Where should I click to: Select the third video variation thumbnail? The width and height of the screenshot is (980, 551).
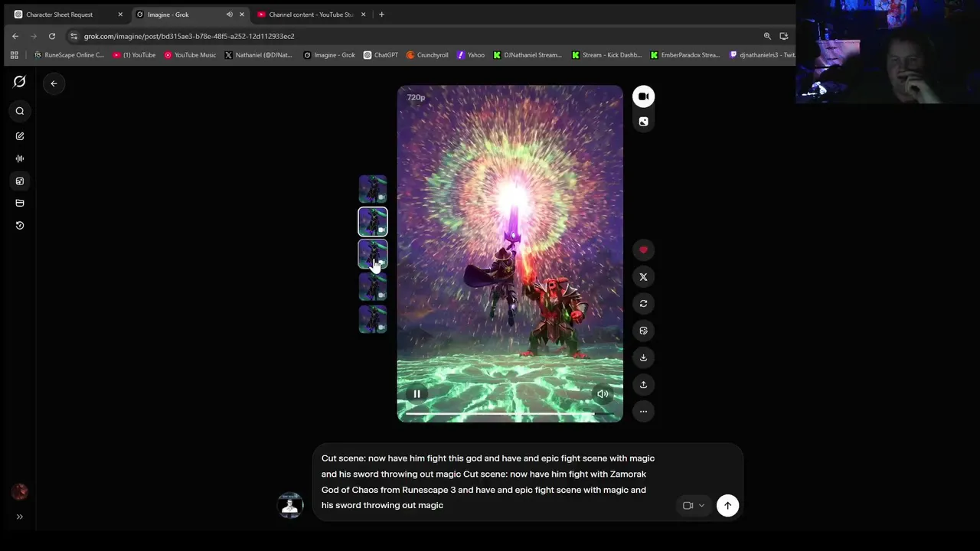pyautogui.click(x=373, y=254)
